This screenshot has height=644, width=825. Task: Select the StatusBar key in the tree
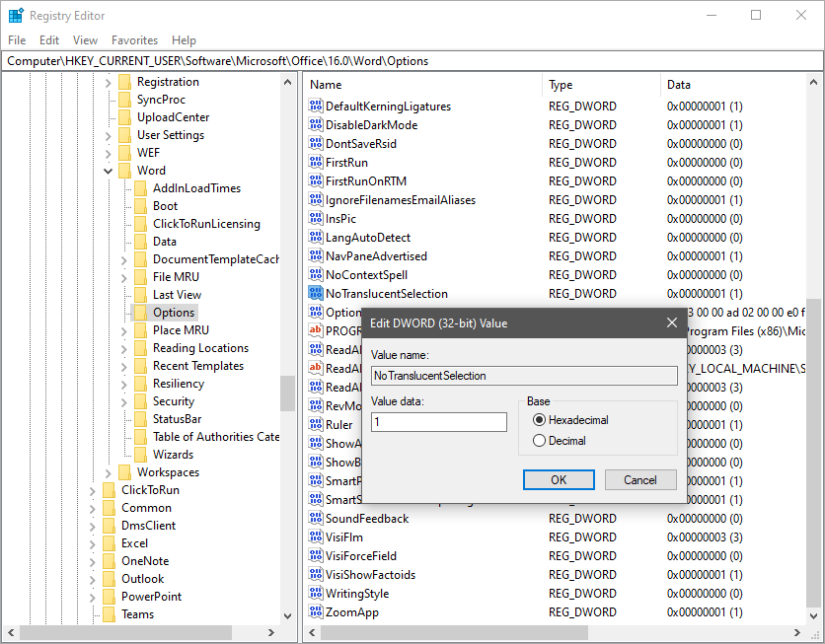tap(178, 419)
